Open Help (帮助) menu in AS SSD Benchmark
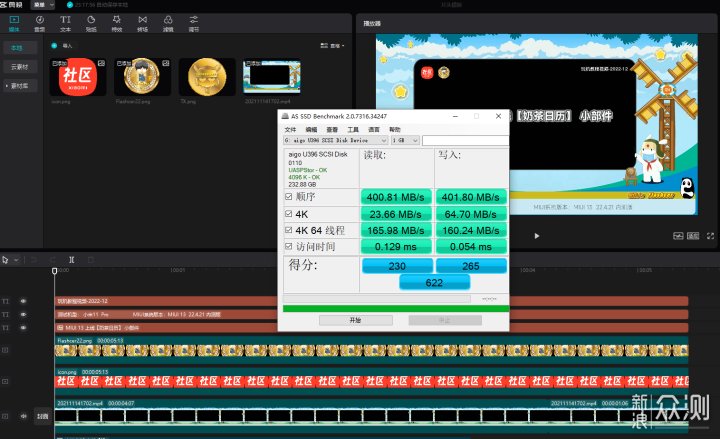Viewport: 720px width, 439px height. pyautogui.click(x=395, y=129)
